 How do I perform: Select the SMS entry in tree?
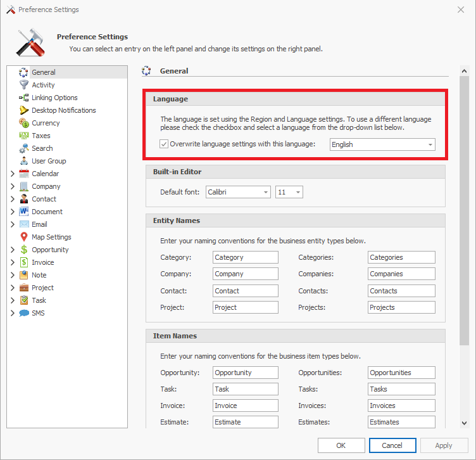tap(38, 313)
